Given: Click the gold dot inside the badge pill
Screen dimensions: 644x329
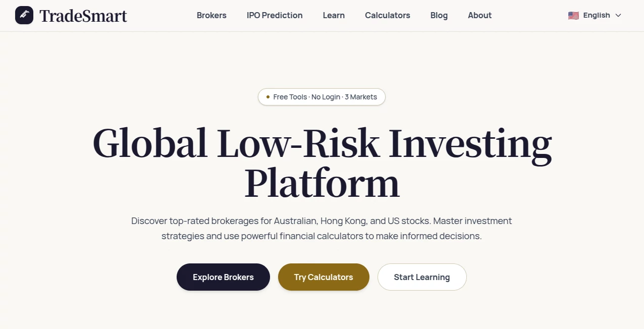Looking at the screenshot, I should (x=266, y=96).
